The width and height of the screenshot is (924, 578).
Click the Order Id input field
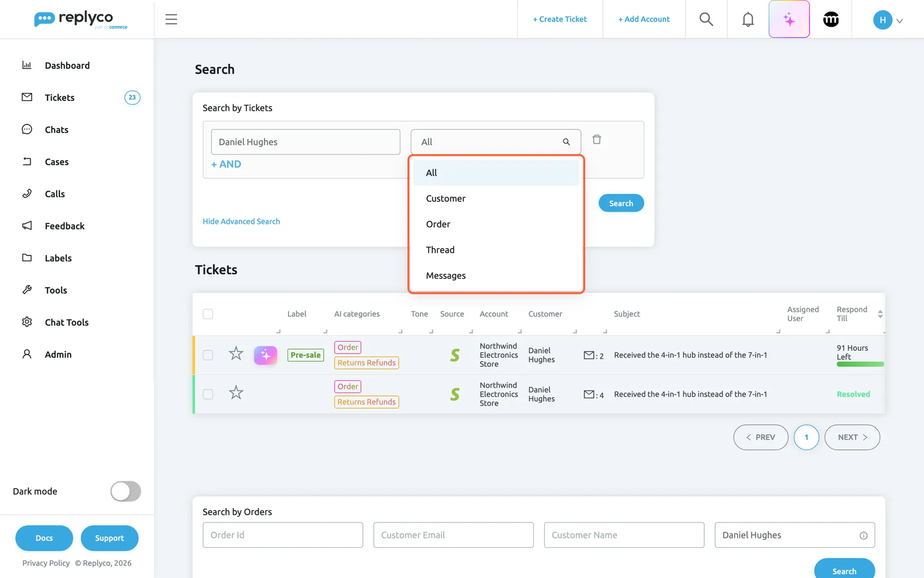tap(283, 535)
